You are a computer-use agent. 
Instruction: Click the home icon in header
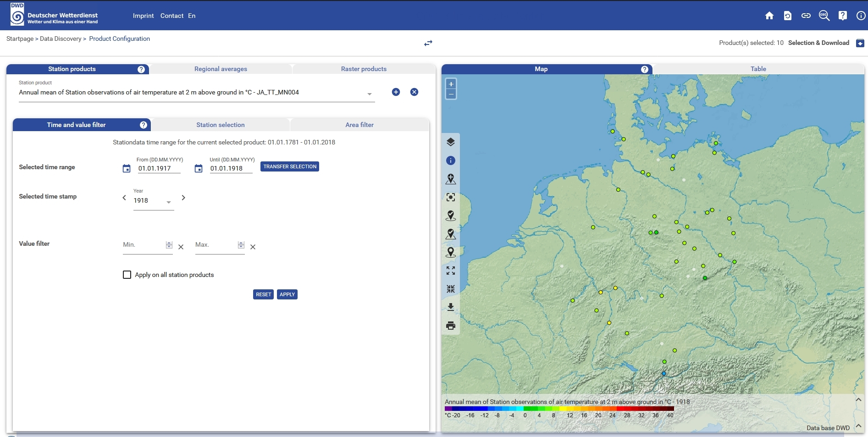click(x=769, y=16)
